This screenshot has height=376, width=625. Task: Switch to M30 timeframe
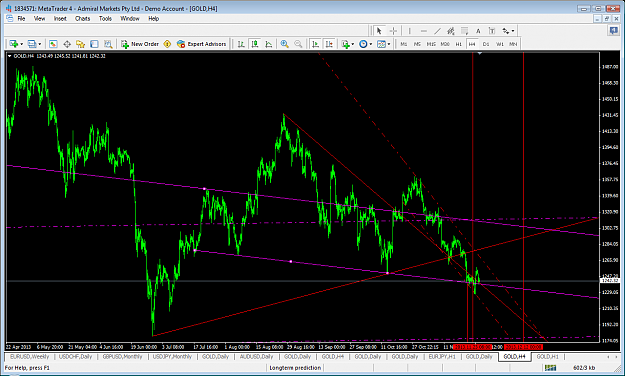pyautogui.click(x=445, y=44)
